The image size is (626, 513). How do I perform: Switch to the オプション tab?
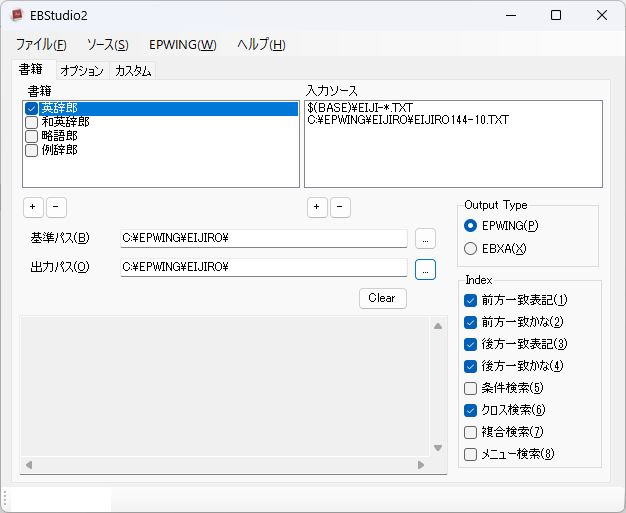pos(82,71)
